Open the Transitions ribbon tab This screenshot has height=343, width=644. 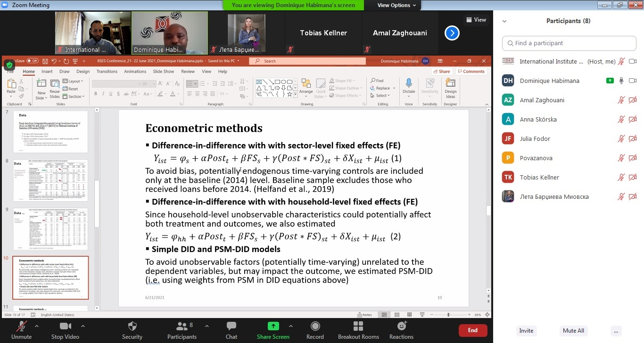click(x=107, y=72)
